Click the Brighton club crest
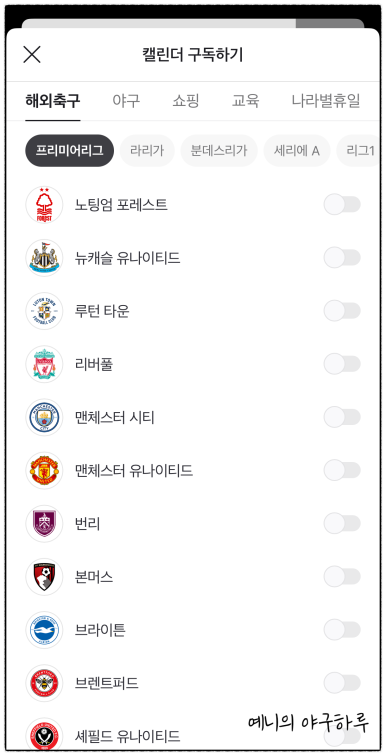Viewport: 386px width, 756px height. pyautogui.click(x=44, y=629)
